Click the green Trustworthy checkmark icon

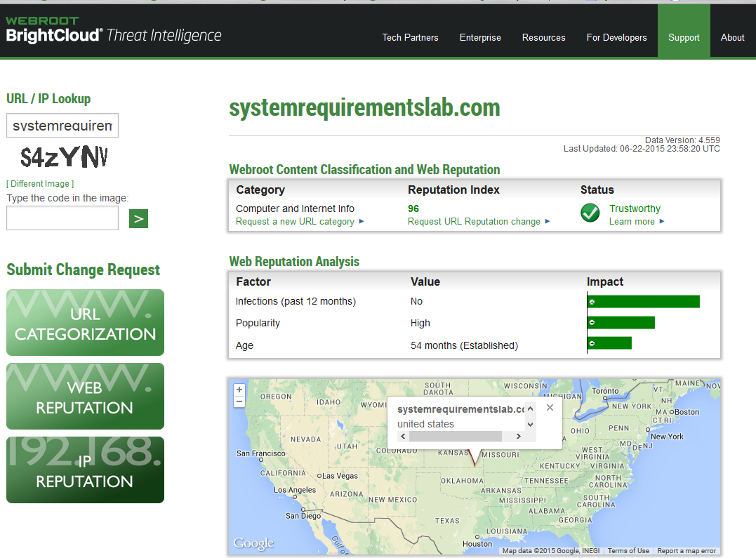590,213
